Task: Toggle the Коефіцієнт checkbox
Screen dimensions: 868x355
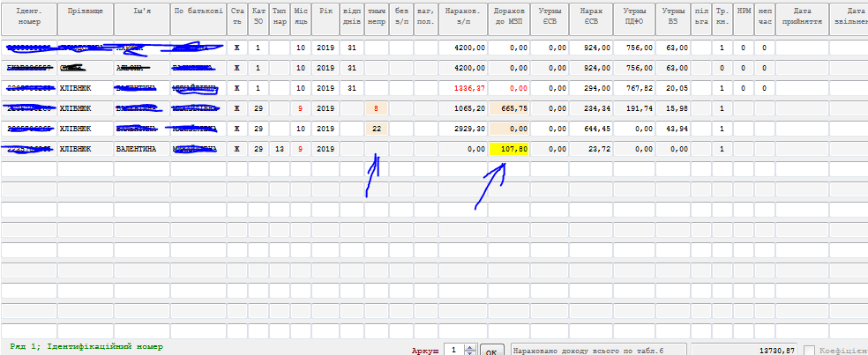Action: tap(809, 350)
